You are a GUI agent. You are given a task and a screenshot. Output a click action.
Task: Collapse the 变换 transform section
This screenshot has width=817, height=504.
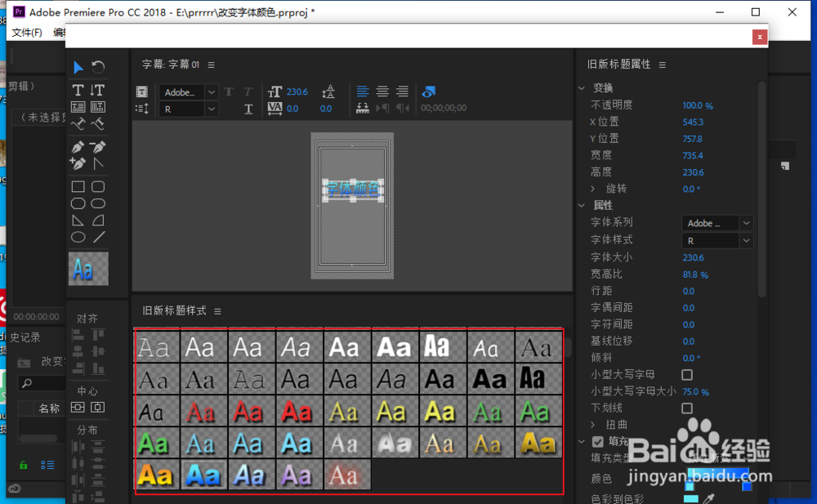[582, 88]
